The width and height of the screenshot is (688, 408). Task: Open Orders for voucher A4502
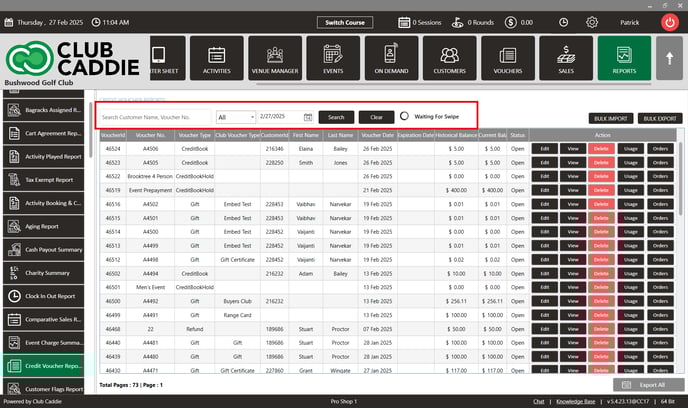(660, 204)
